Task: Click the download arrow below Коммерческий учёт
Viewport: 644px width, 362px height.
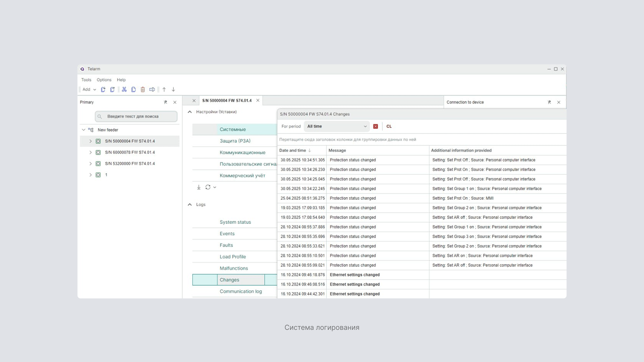Action: (x=198, y=187)
